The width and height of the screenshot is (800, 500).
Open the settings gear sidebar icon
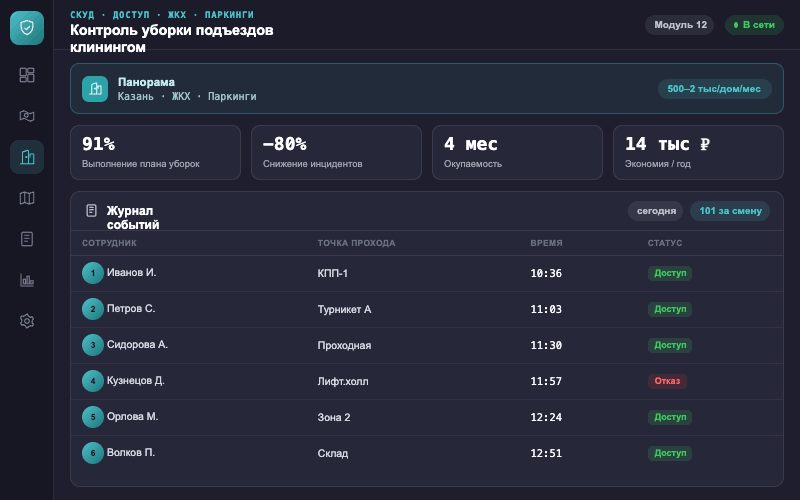(x=27, y=321)
